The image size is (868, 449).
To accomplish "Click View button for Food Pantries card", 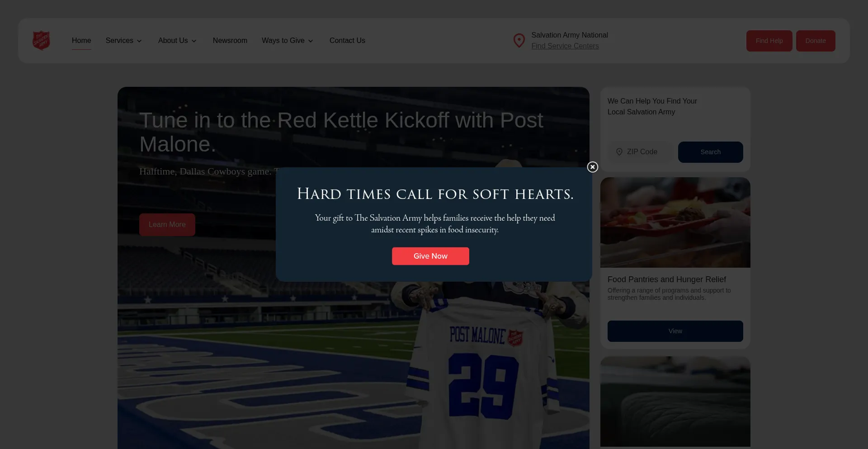I will coord(675,331).
